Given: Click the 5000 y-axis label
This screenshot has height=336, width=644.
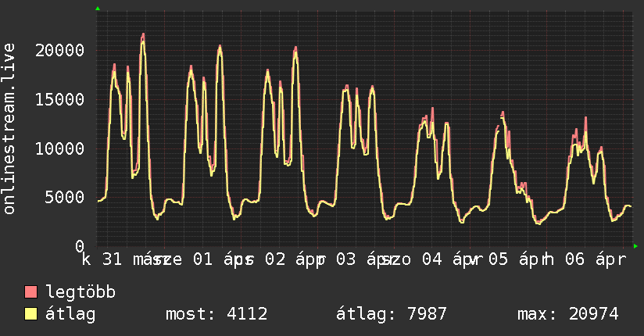Looking at the screenshot, I should (x=65, y=197).
